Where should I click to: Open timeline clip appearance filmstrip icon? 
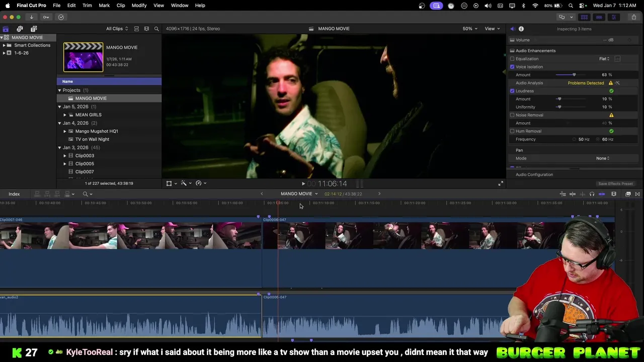click(614, 194)
